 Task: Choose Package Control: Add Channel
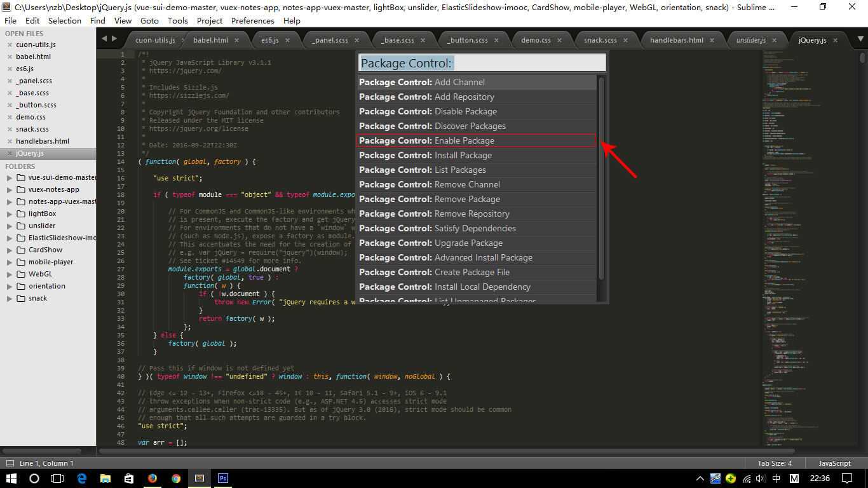(477, 83)
